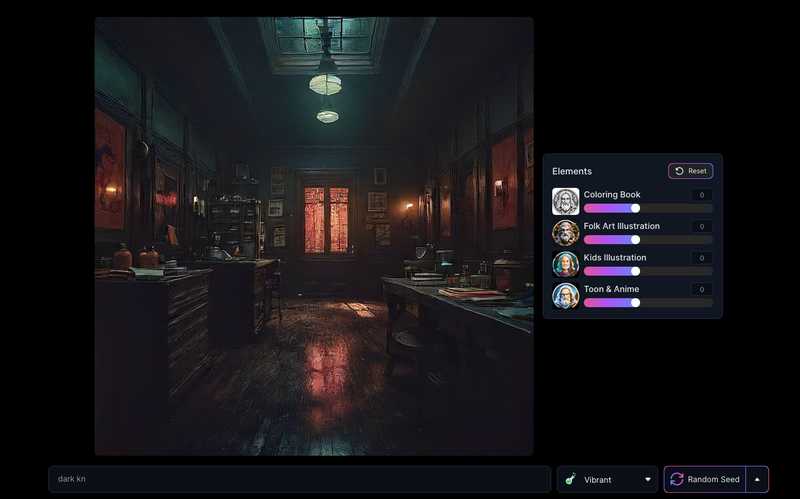
Task: Click the Random Seed button
Action: [x=705, y=480]
